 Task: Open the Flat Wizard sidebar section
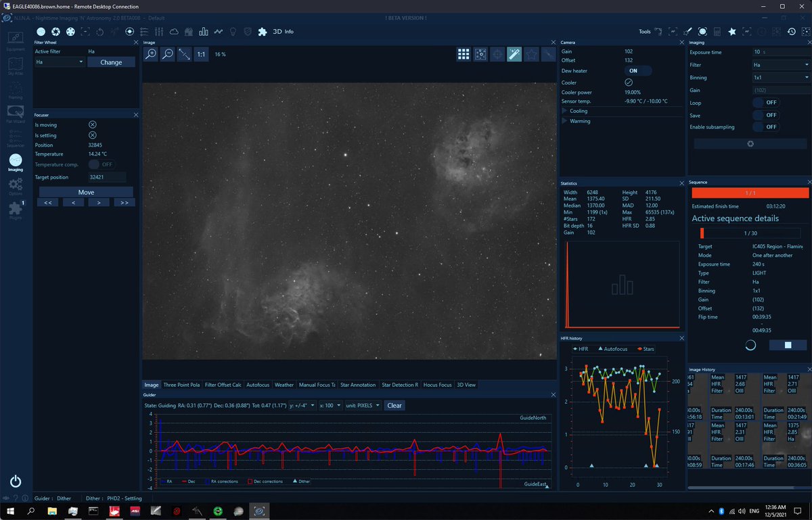16,114
